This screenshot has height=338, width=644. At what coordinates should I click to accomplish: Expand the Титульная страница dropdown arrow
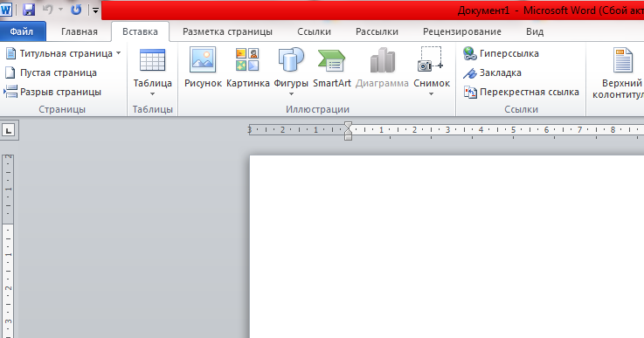118,53
